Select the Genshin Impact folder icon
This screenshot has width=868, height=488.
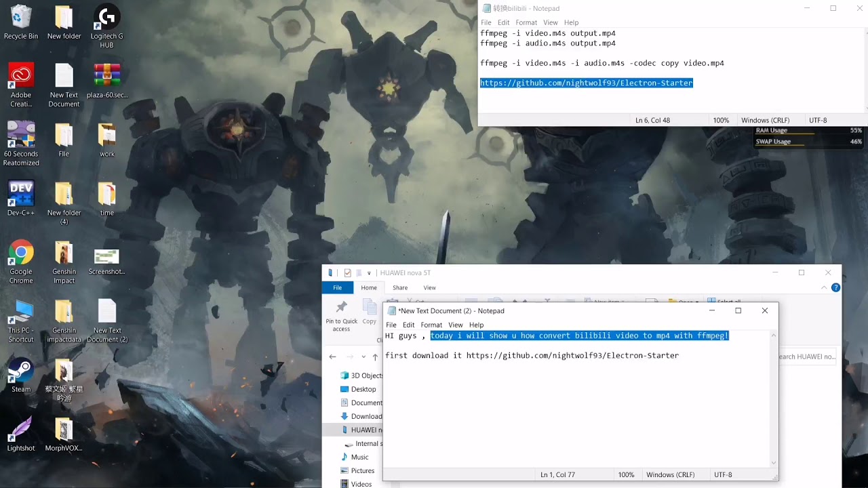click(x=64, y=262)
